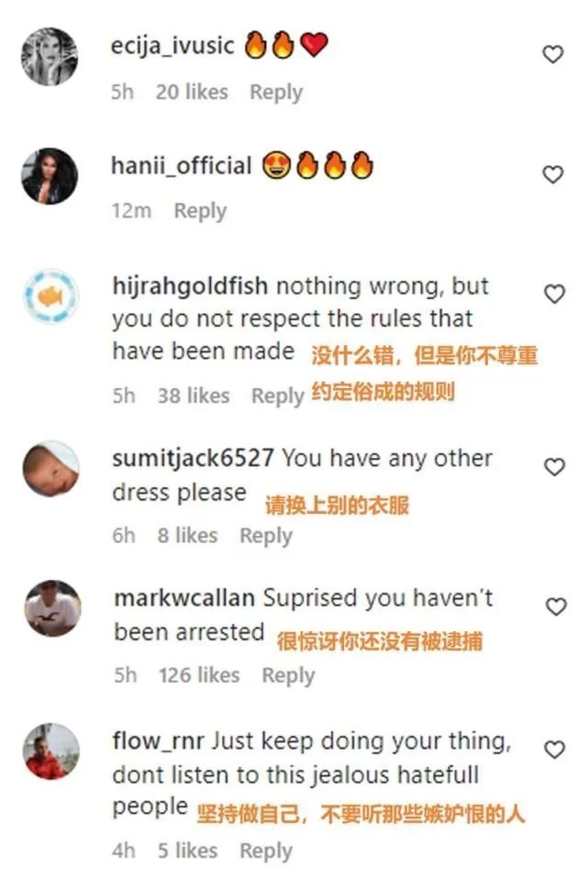588x879 pixels.
Task: Open hanii_official's avatar
Action: tap(50, 176)
